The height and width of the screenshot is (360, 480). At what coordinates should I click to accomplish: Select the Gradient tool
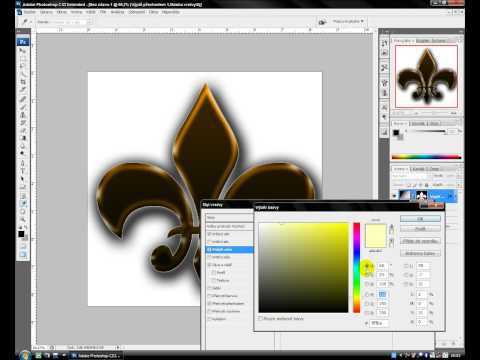point(23,138)
